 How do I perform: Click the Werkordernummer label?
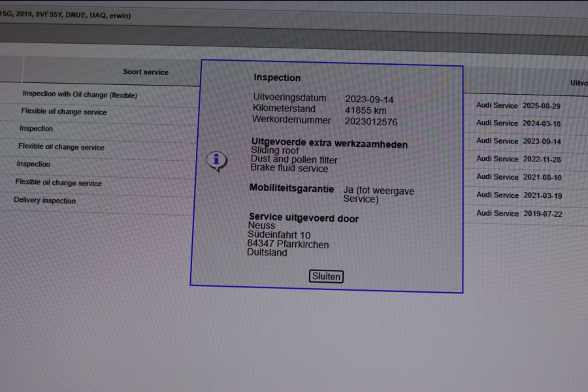pos(291,120)
